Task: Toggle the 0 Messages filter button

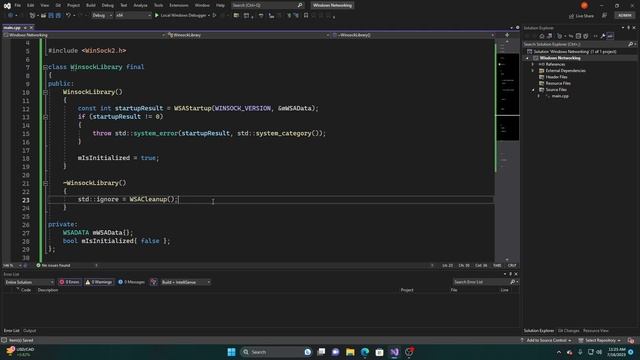Action: pos(131,282)
